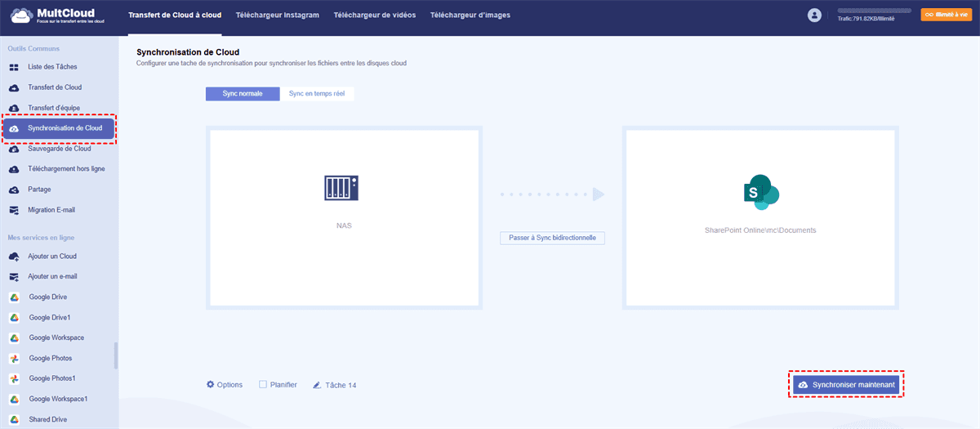Click the Illimité à vie upgrade button
980x429 pixels.
(x=946, y=15)
